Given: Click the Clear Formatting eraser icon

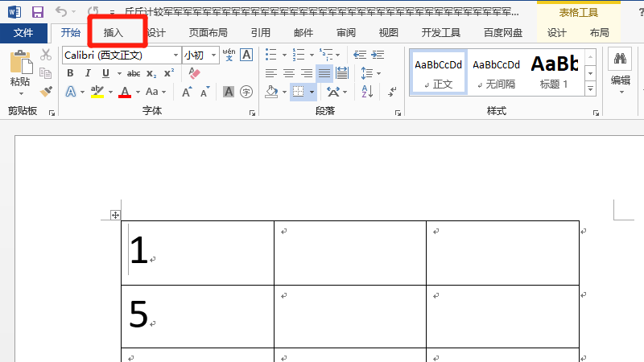Looking at the screenshot, I should point(193,73).
